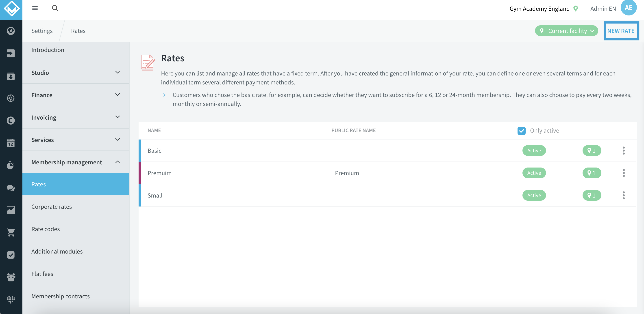Viewport: 644px width, 314px height.
Task: Open the euro finance sidebar icon
Action: [x=11, y=120]
